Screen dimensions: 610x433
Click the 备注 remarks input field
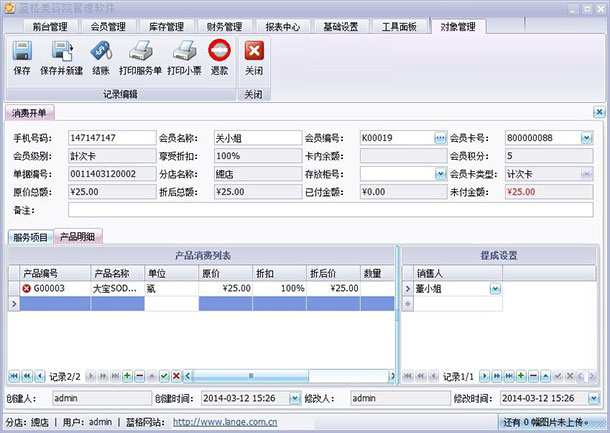(x=331, y=210)
